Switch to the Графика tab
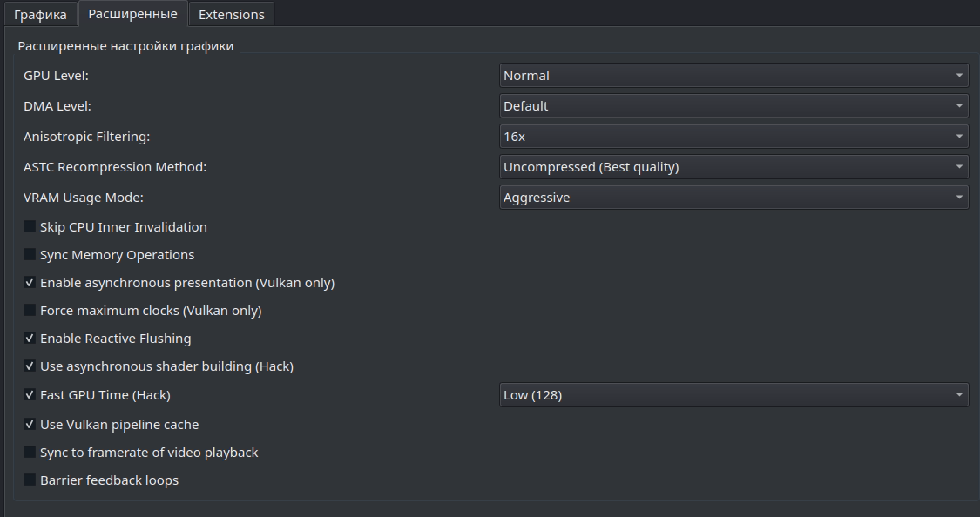Screen dimensions: 980x517 (40, 15)
